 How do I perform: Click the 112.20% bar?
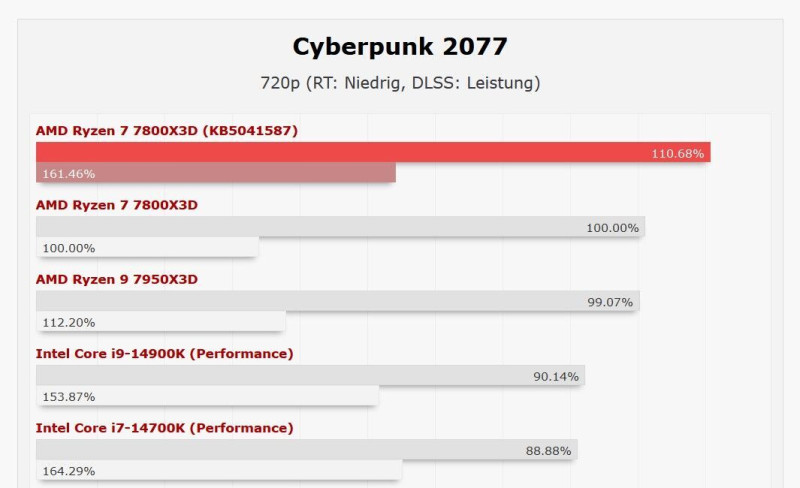[161, 322]
